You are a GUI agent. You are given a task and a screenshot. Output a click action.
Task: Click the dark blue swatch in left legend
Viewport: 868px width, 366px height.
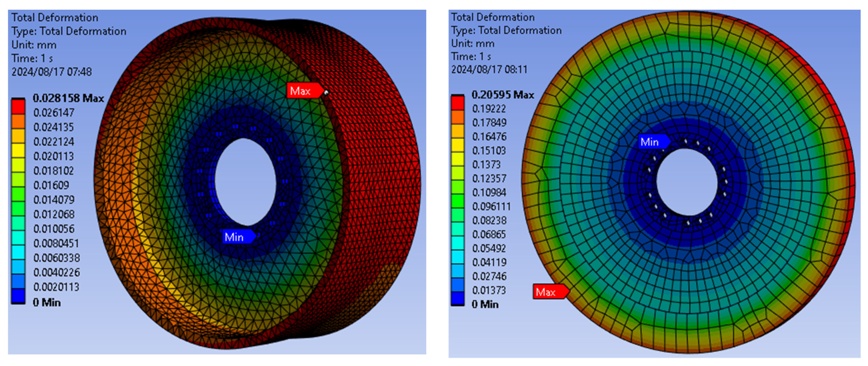(x=18, y=296)
